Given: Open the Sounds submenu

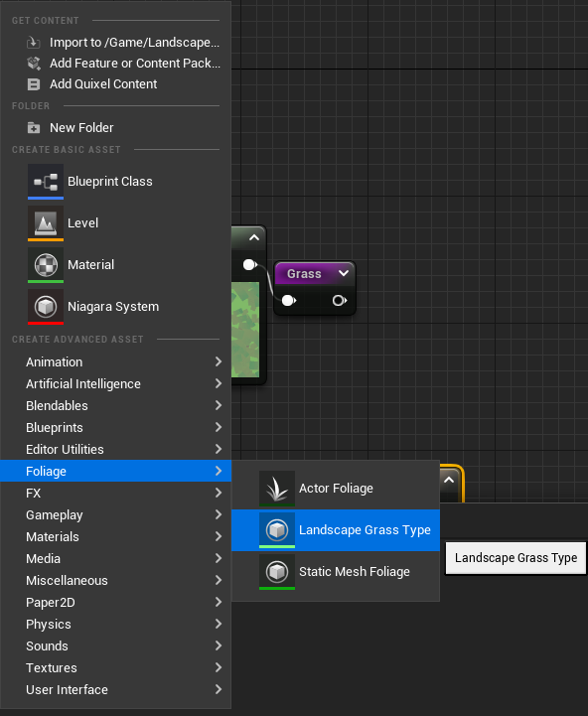Looking at the screenshot, I should [x=115, y=646].
